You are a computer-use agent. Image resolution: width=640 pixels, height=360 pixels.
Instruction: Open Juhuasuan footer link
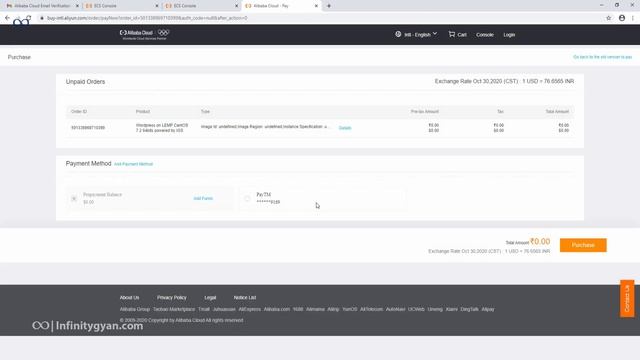coord(224,309)
